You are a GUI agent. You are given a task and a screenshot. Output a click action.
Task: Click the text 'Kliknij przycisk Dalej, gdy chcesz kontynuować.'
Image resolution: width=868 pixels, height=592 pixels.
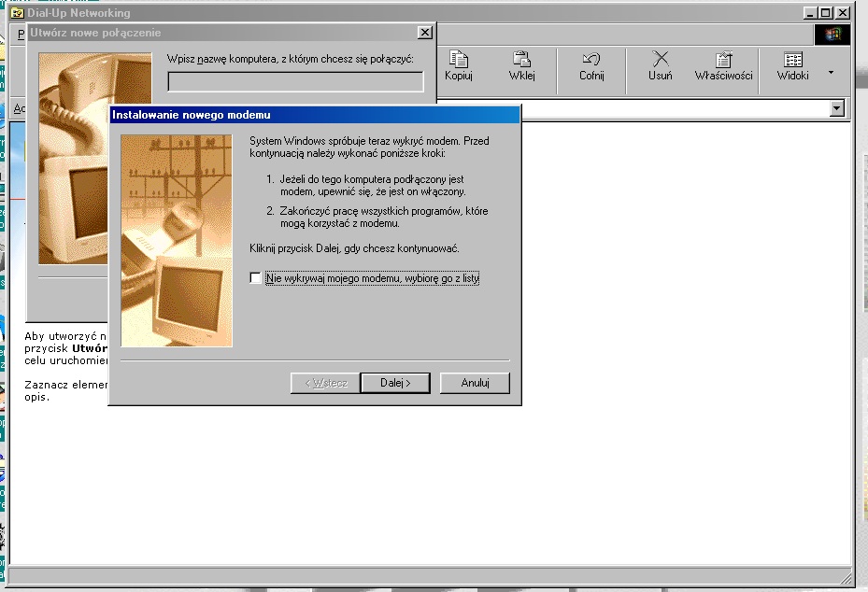point(354,248)
